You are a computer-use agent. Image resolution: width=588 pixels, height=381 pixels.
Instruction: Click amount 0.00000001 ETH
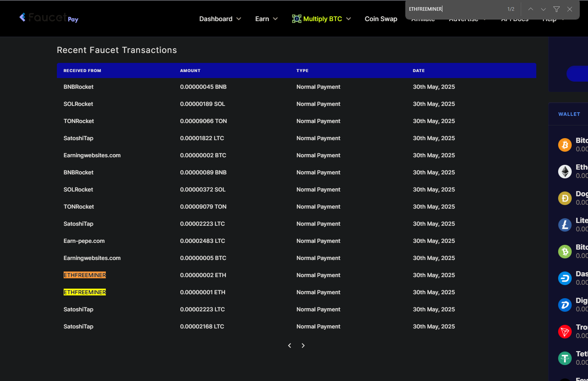(202, 292)
